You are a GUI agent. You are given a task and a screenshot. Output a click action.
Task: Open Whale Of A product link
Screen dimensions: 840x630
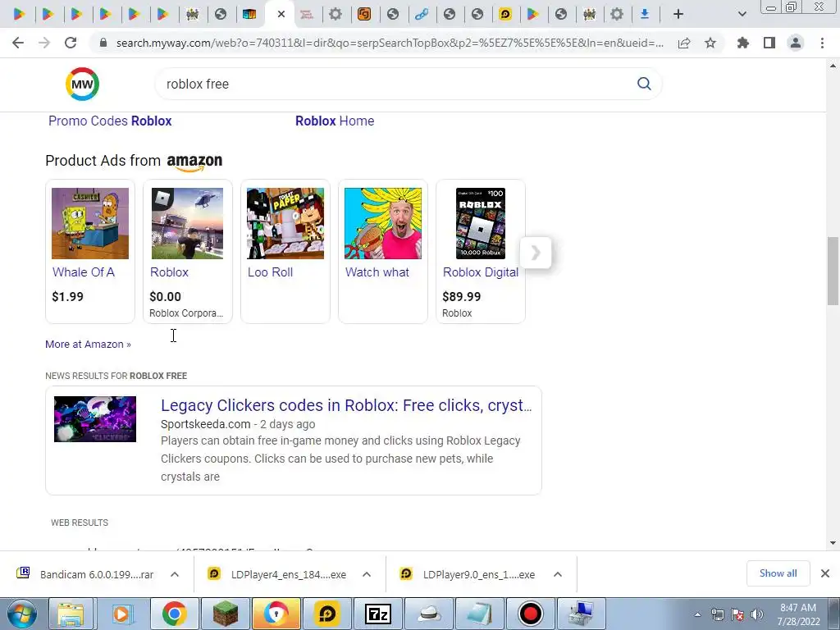[84, 272]
